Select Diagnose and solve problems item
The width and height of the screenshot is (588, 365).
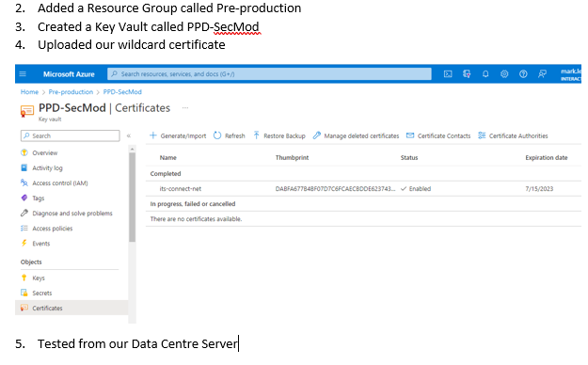click(72, 213)
